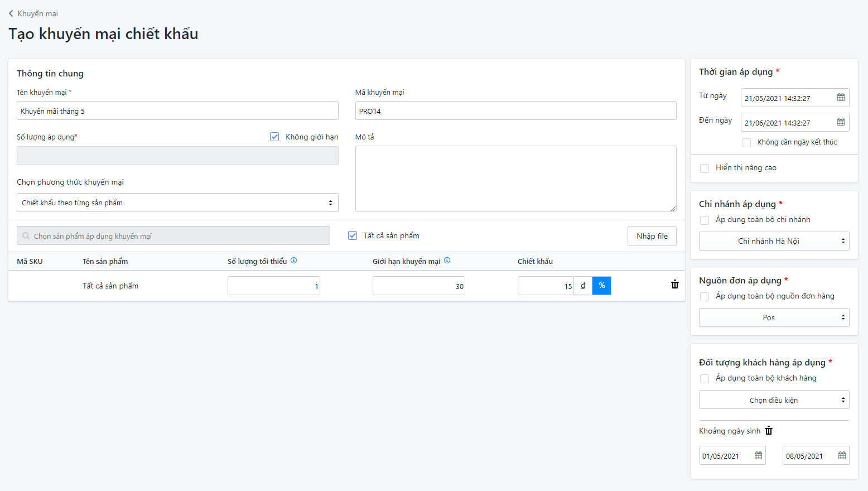Viewport: 868px width, 491px height.
Task: Switch discount unit to đ
Action: tap(583, 286)
